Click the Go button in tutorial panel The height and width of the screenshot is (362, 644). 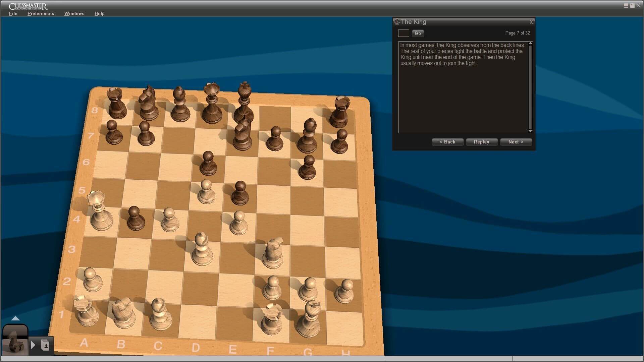pos(418,33)
